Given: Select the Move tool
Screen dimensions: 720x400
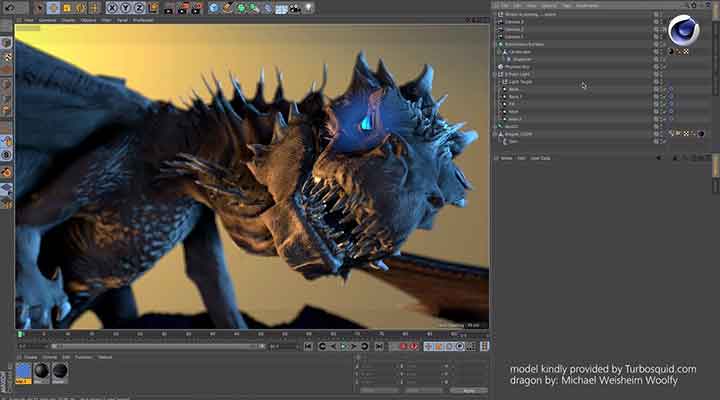Looking at the screenshot, I should pos(53,8).
